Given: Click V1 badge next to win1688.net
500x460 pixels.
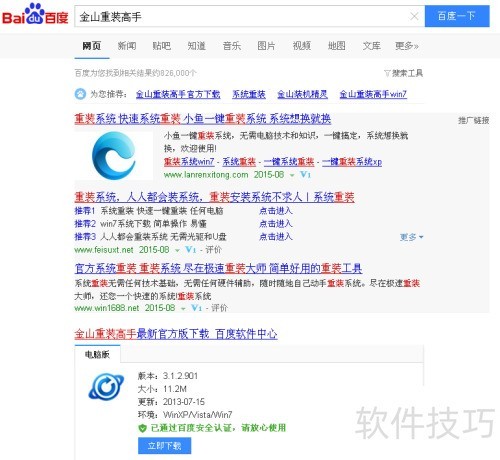Looking at the screenshot, I should (196, 308).
